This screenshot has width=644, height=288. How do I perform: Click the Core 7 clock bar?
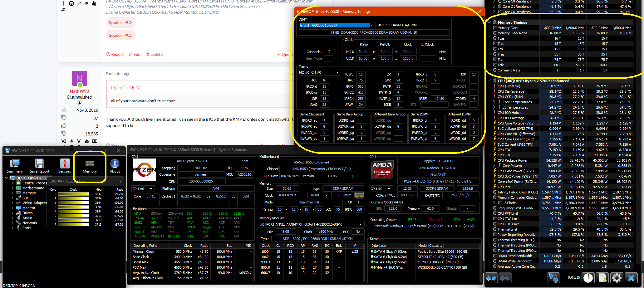[73, 225]
